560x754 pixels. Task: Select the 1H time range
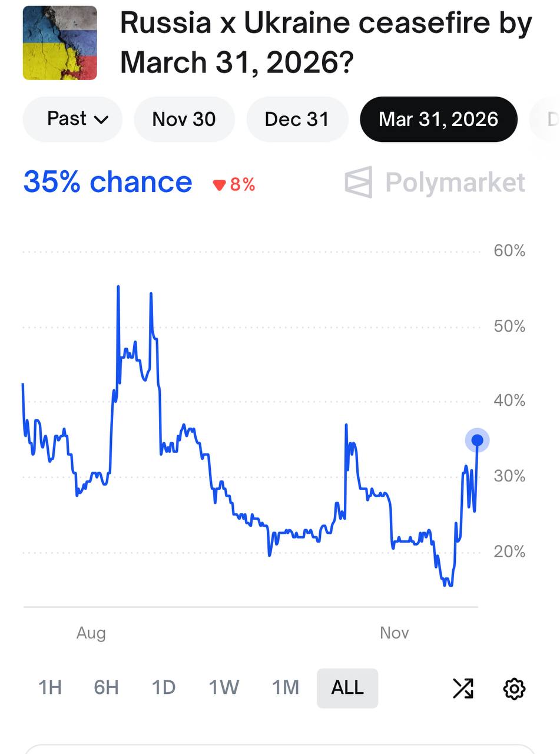(x=49, y=688)
